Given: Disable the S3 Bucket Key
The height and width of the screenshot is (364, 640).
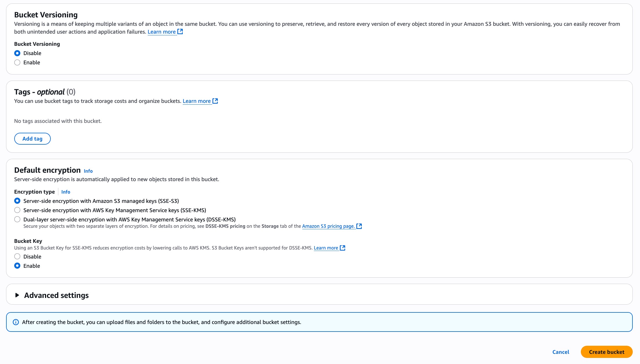Looking at the screenshot, I should coord(17,256).
